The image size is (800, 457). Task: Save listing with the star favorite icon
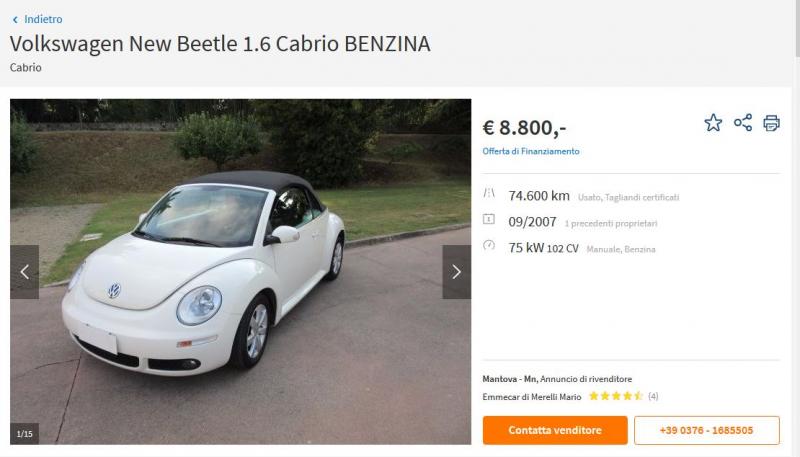[x=713, y=123]
